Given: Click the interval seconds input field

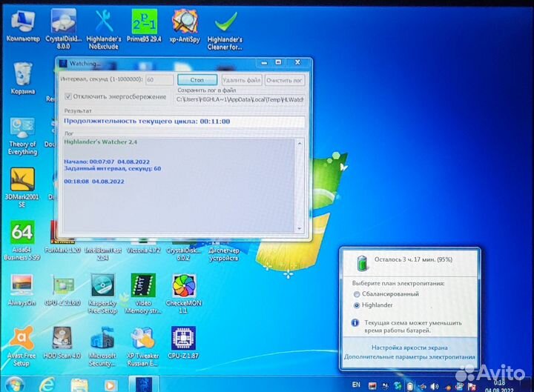Looking at the screenshot, I should click(x=159, y=80).
